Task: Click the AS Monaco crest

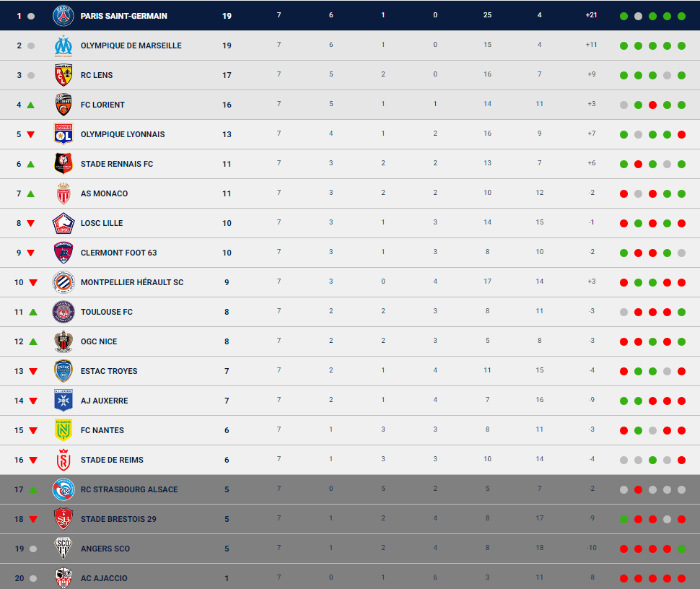Action: point(64,193)
